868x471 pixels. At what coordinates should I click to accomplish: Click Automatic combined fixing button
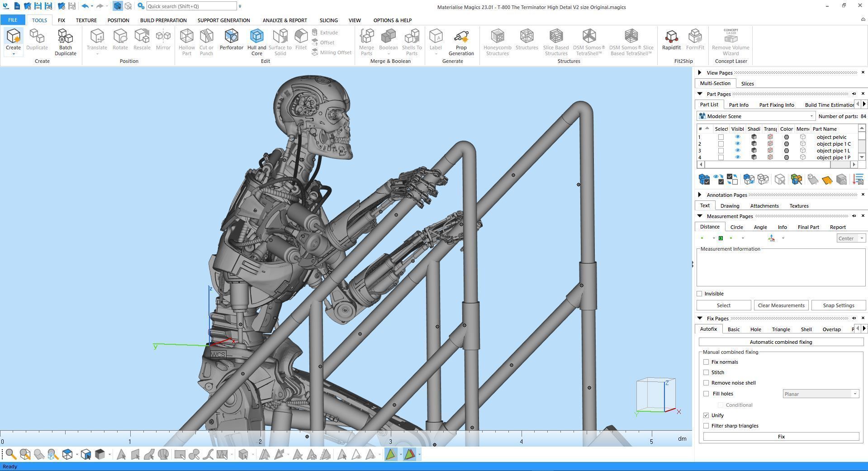point(781,342)
